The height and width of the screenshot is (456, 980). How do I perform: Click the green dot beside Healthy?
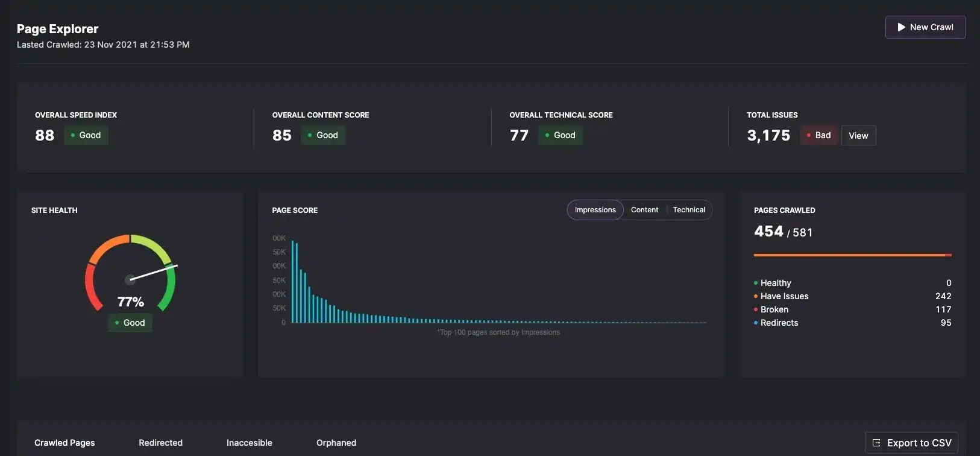[x=756, y=283]
